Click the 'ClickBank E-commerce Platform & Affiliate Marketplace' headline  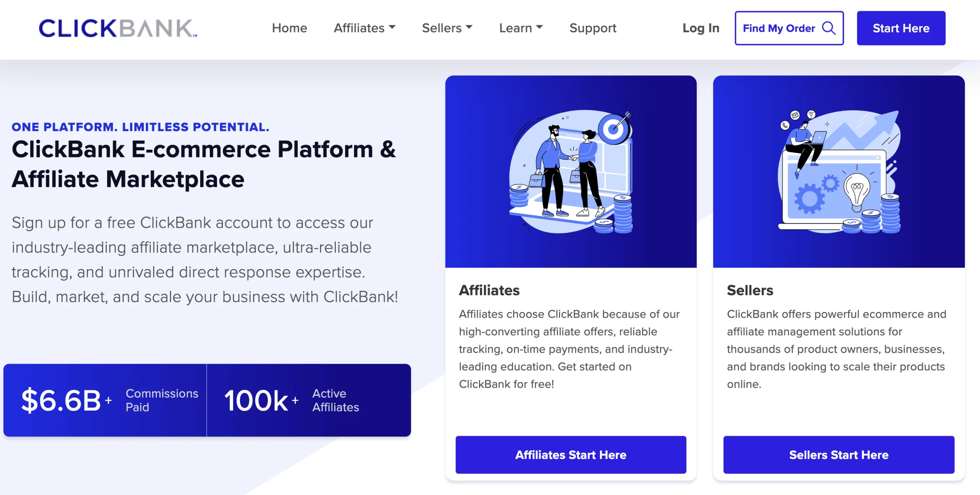click(x=204, y=164)
